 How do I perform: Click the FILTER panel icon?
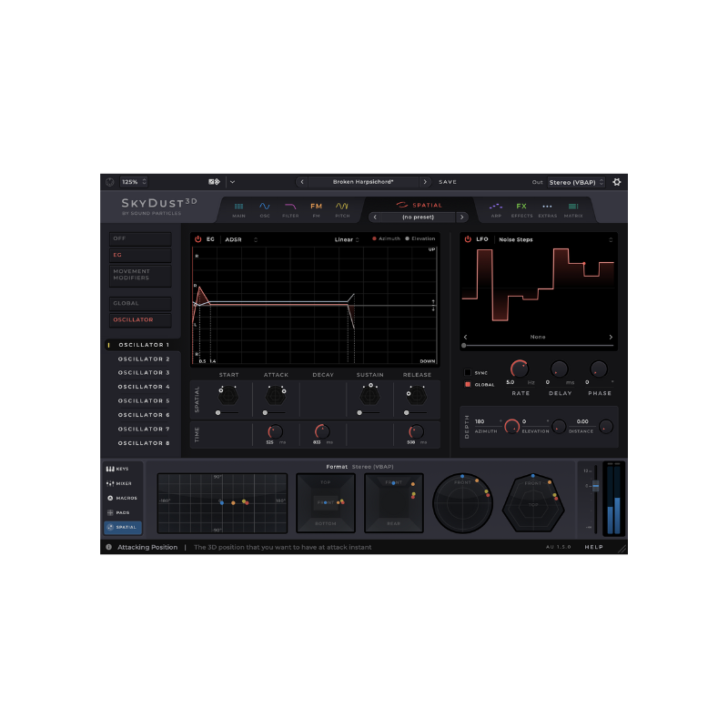pos(290,207)
